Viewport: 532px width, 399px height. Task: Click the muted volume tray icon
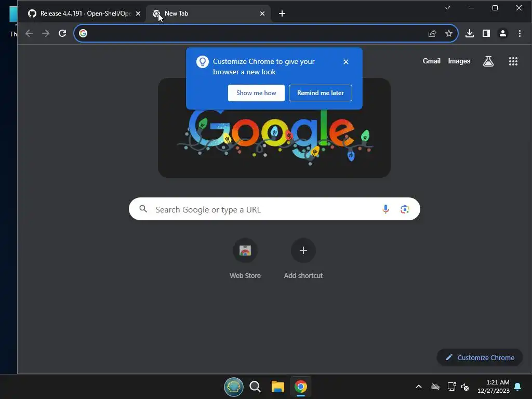(x=465, y=387)
